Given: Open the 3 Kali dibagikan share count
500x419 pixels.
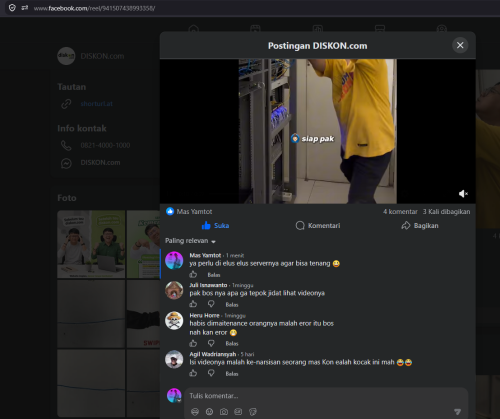Looking at the screenshot, I should [446, 212].
